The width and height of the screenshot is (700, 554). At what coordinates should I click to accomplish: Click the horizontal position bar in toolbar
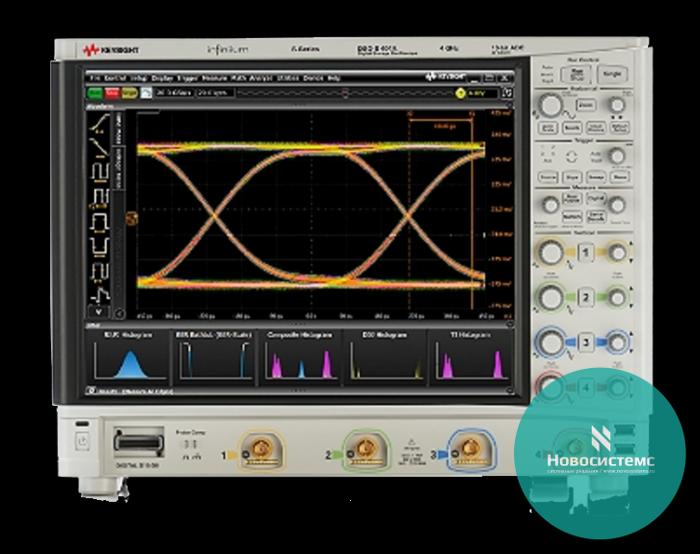click(x=345, y=93)
